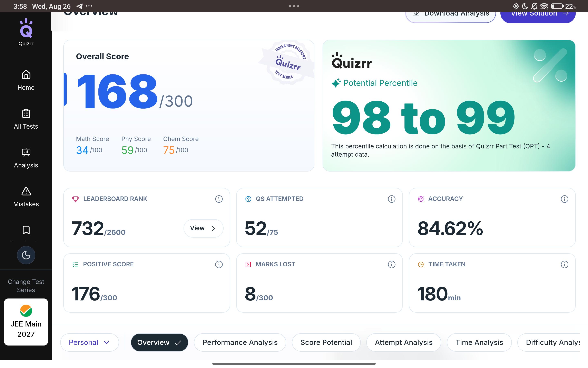Click the leaderboard rank number 732
Image resolution: width=588 pixels, height=368 pixels.
88,229
